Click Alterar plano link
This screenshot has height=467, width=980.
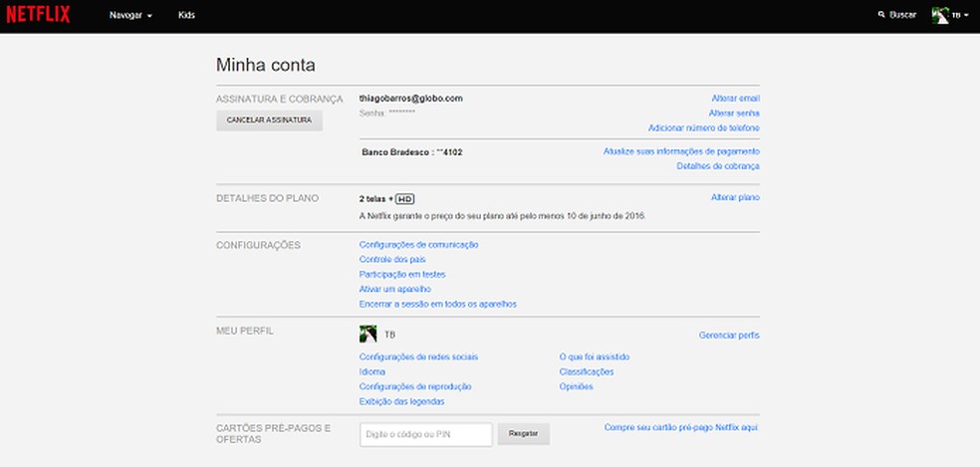click(x=735, y=198)
